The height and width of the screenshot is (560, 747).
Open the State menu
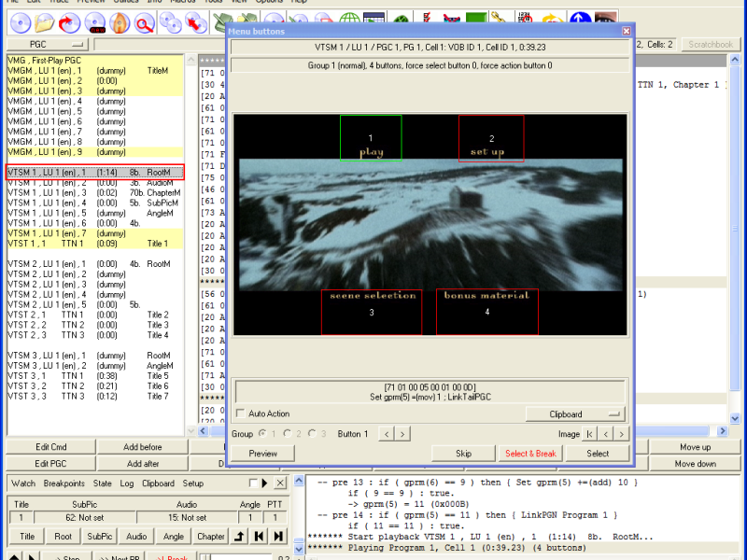click(102, 483)
